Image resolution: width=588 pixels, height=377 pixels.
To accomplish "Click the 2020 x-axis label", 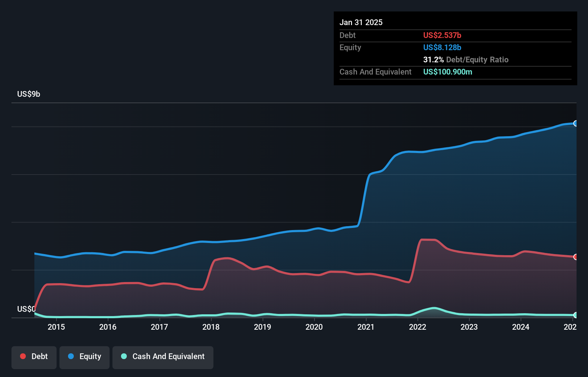I will pyautogui.click(x=314, y=327).
